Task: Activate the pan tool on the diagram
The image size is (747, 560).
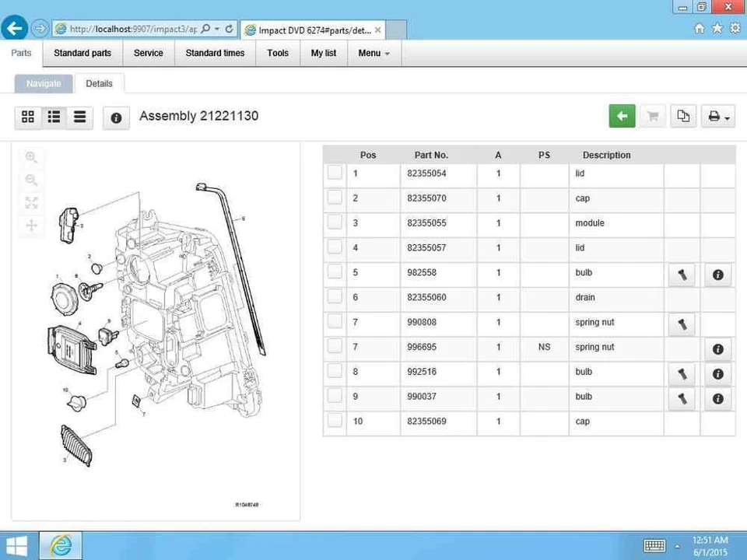Action: point(31,225)
